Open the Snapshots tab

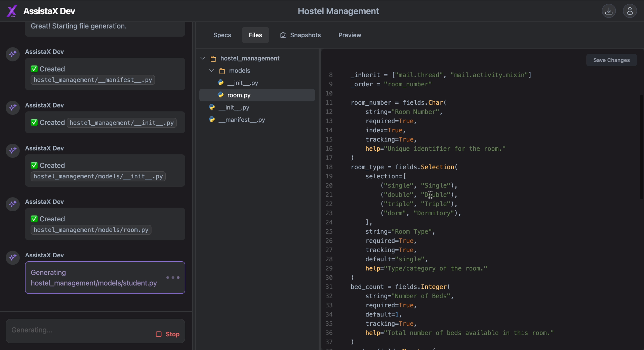(x=300, y=35)
